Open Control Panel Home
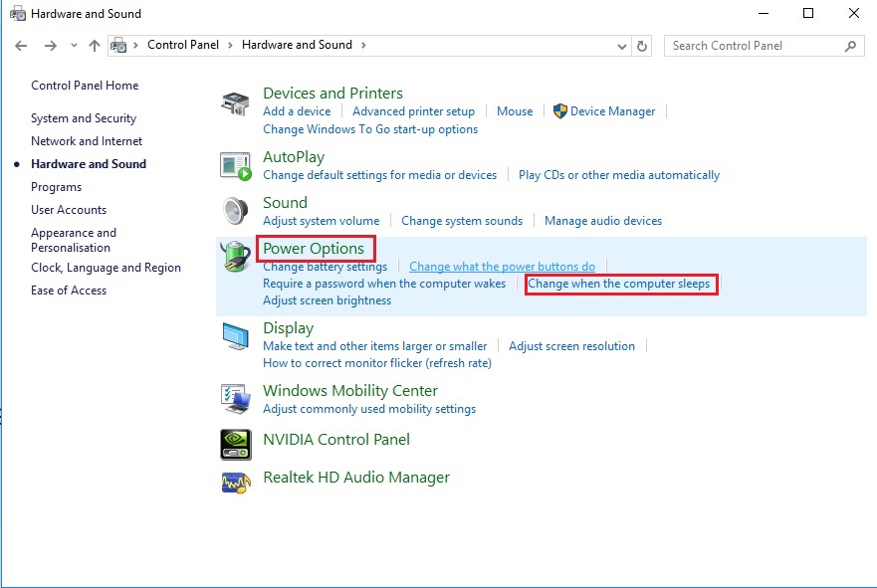877x588 pixels. coord(85,86)
